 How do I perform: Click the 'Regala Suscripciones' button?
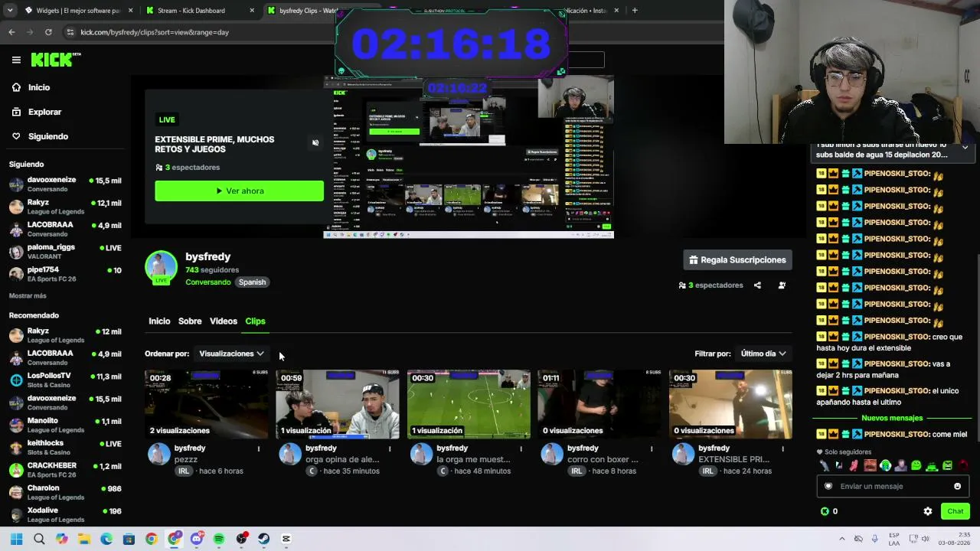(x=737, y=260)
